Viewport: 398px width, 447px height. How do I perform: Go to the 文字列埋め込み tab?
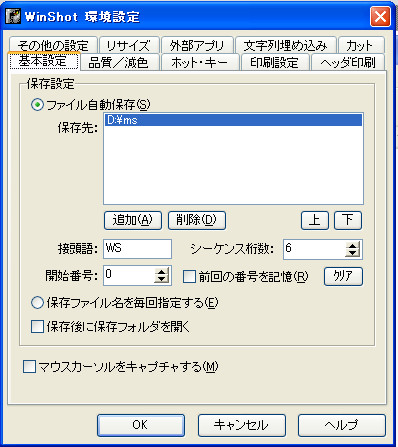(285, 45)
